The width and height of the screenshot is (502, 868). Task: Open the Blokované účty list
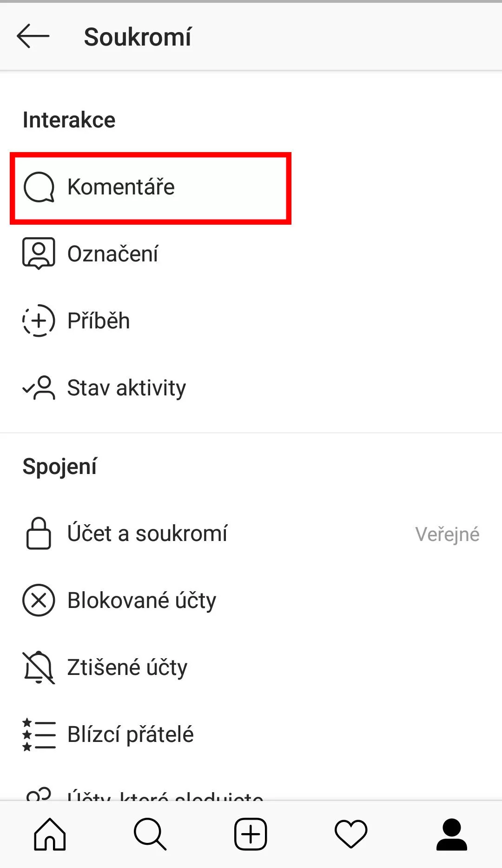click(x=251, y=600)
